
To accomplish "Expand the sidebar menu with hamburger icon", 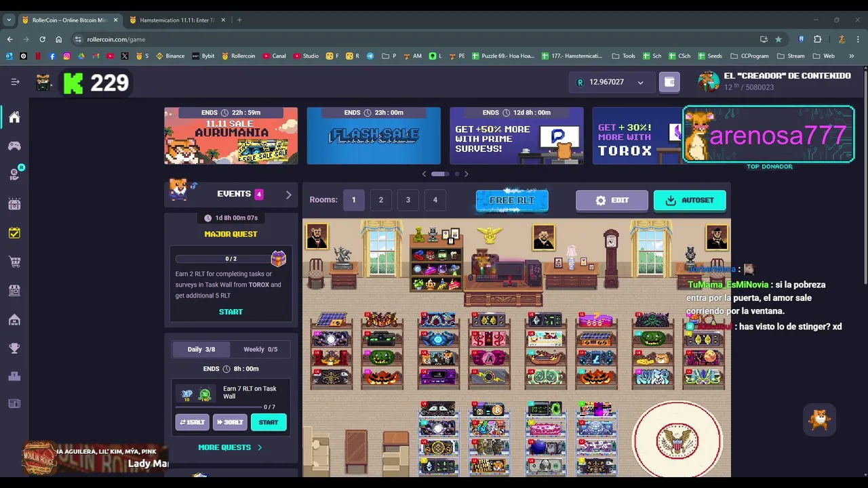I will 15,82.
